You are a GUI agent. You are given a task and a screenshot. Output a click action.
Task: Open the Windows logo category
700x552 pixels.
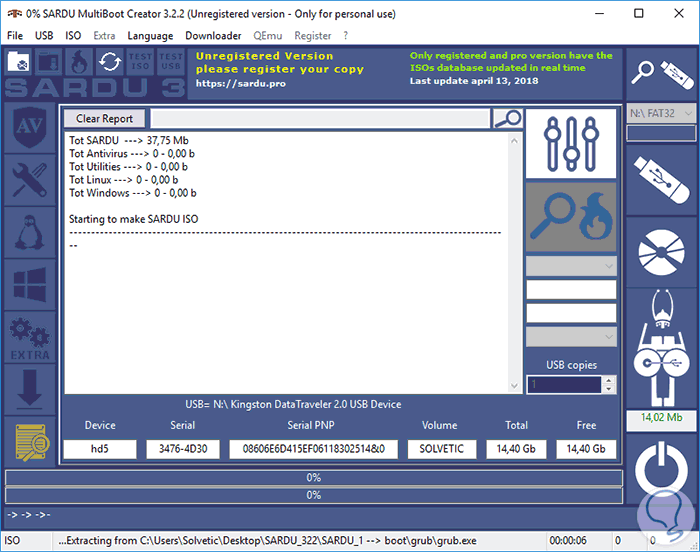click(x=29, y=284)
